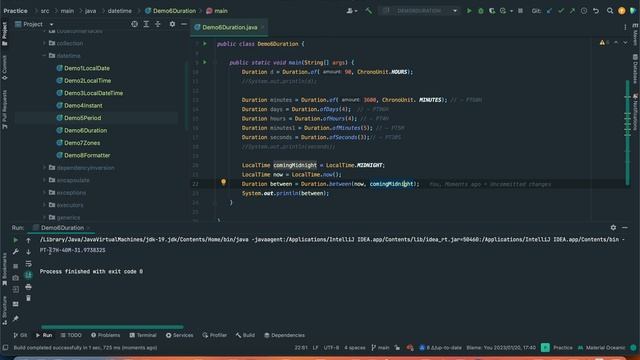
Task: Commit changes with the Git checkmark icon
Action: click(561, 11)
